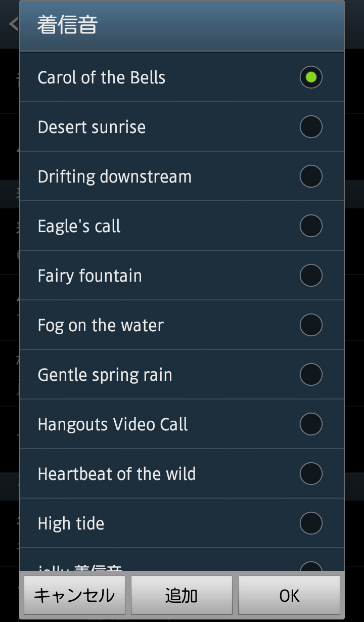Screen dimensions: 364x622
Task: Choose the Drifting downstream radio button
Action: pos(311,176)
